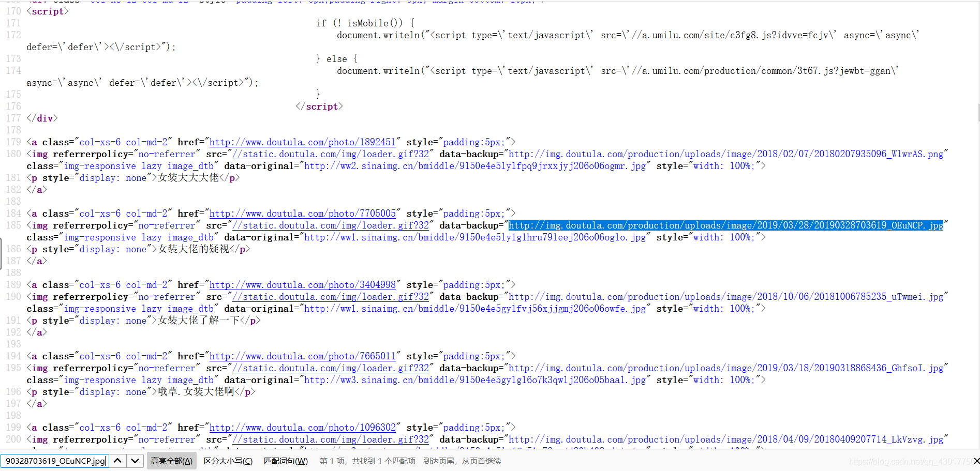Screen dimensions: 980x471
Task: Click the text 哦草.女装大佬啊
Action: coord(196,392)
